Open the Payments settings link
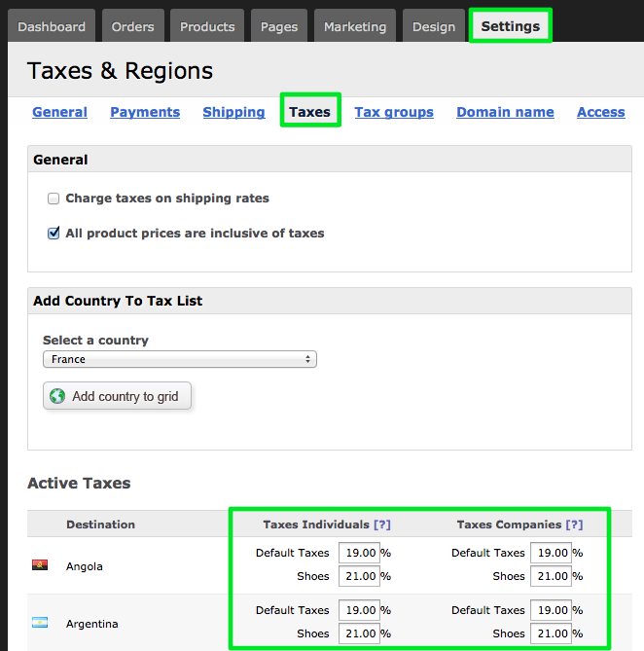Viewport: 644px width, 651px height. (145, 112)
